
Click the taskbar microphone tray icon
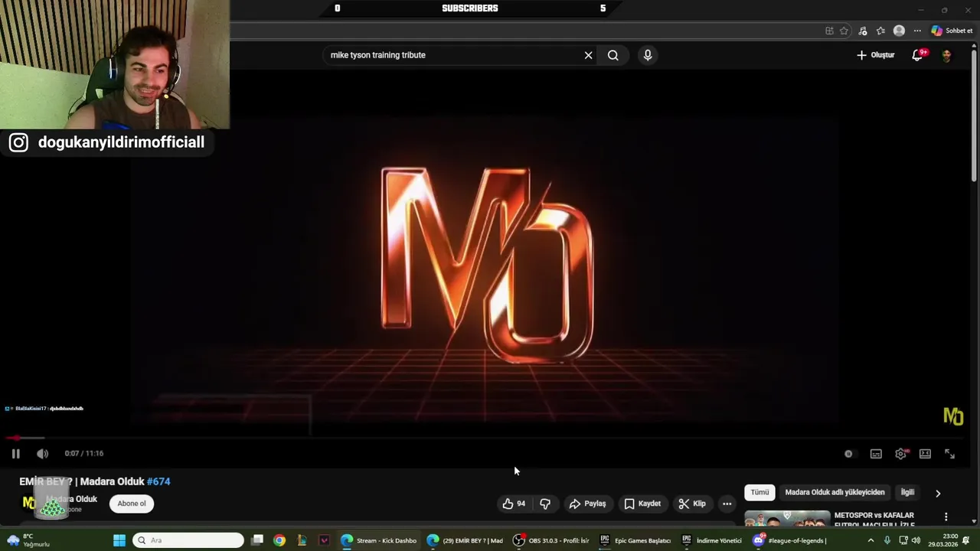click(x=887, y=540)
